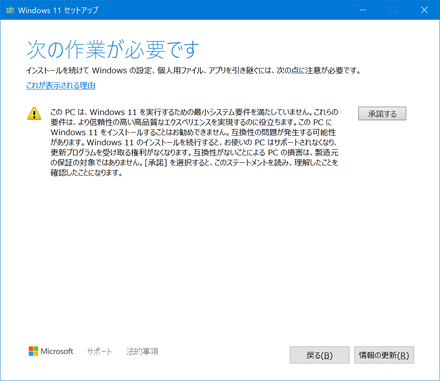Click the 次の作業が必要です heading
The width and height of the screenshot is (440, 381).
(113, 50)
